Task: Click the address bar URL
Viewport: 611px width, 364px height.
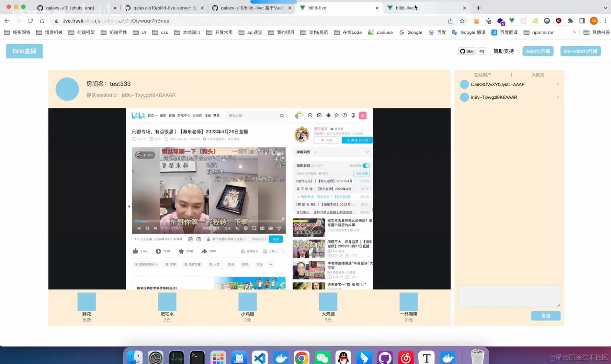Action: tap(116, 21)
